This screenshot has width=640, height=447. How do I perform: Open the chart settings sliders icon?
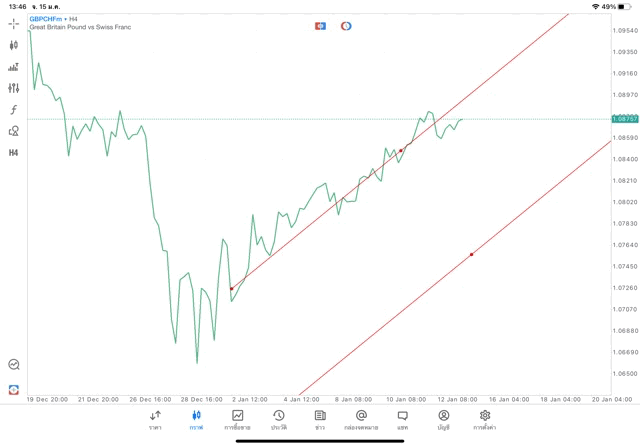(14, 88)
